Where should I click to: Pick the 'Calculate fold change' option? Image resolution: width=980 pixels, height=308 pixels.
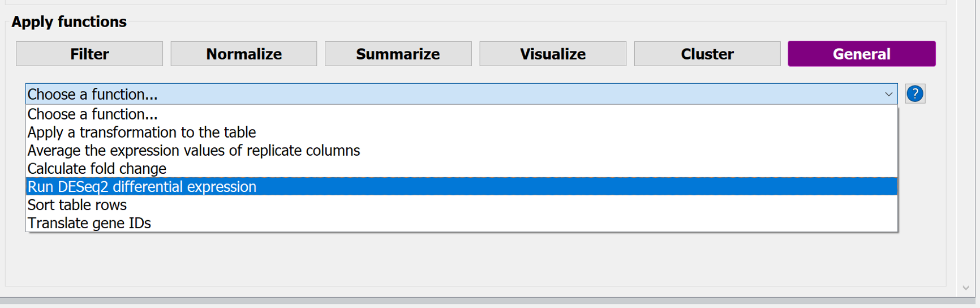97,169
